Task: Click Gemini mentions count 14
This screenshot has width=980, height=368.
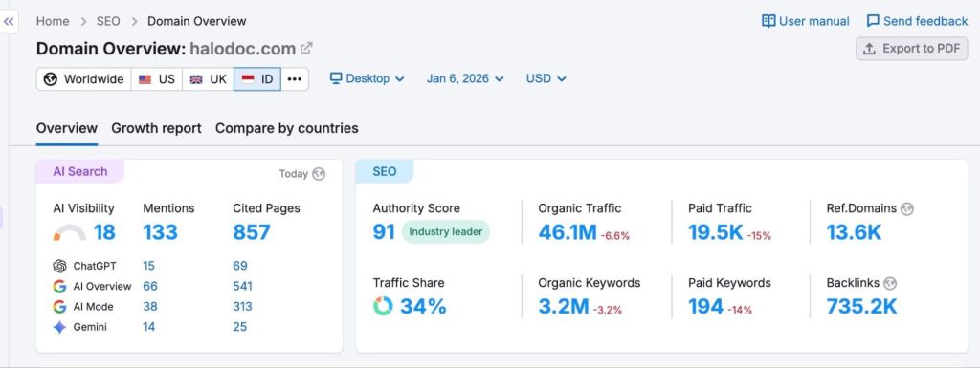Action: [148, 327]
